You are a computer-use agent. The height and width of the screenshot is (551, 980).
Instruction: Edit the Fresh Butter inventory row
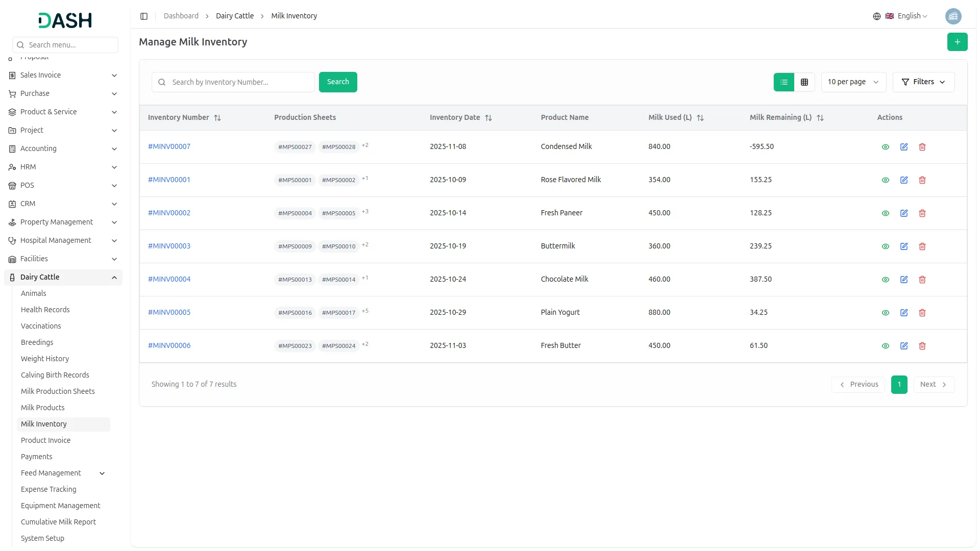903,346
